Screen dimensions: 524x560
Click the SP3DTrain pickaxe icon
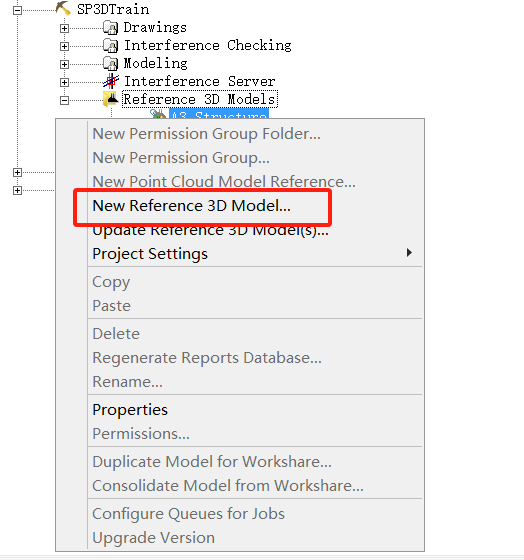pyautogui.click(x=63, y=8)
